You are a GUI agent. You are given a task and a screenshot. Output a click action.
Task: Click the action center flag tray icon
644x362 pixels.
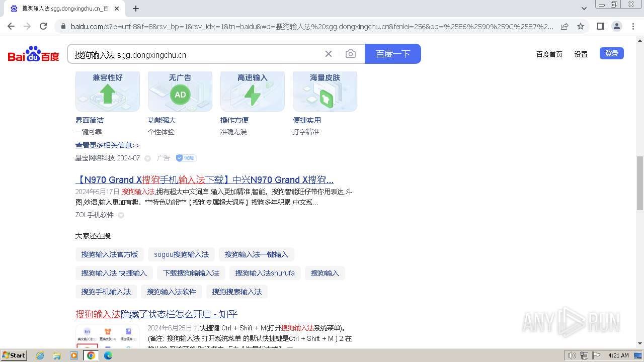(x=596, y=355)
